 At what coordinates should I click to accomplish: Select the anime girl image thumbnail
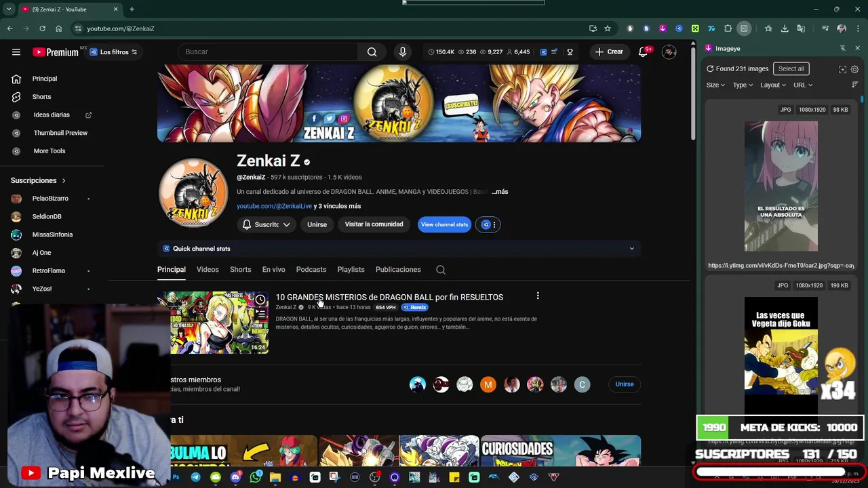tap(781, 186)
